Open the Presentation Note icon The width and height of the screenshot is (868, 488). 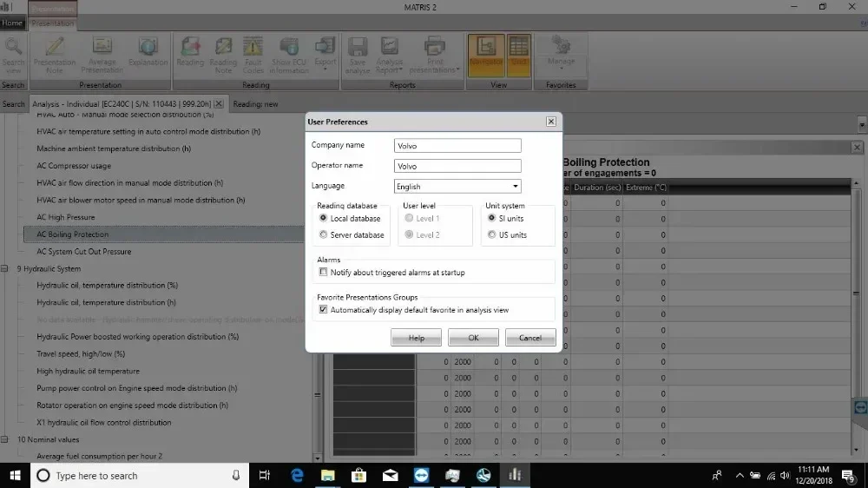55,54
